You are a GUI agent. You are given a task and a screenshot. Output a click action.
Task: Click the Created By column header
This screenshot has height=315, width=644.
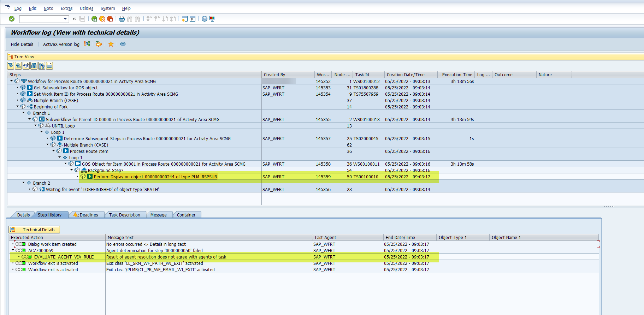point(288,75)
